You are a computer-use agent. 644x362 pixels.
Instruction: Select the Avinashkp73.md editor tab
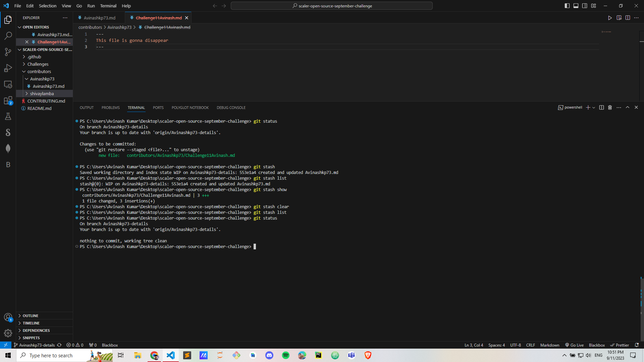tap(99, 17)
